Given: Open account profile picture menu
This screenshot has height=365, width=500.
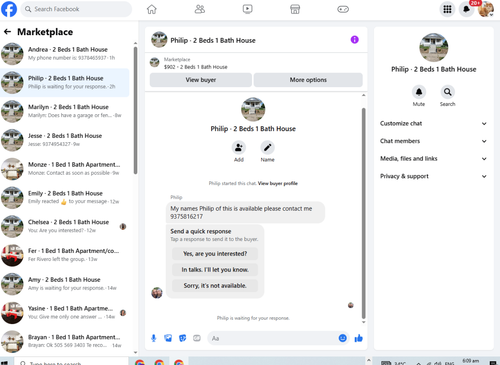Looking at the screenshot, I should coord(486,9).
